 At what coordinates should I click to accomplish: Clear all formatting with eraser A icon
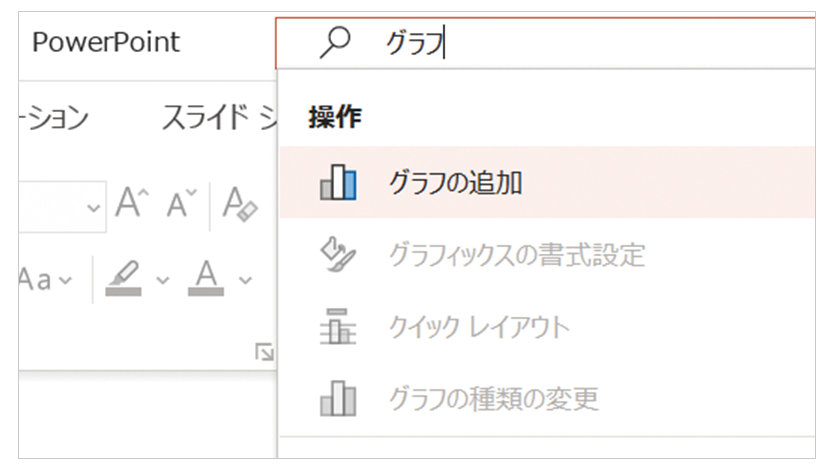click(x=240, y=204)
